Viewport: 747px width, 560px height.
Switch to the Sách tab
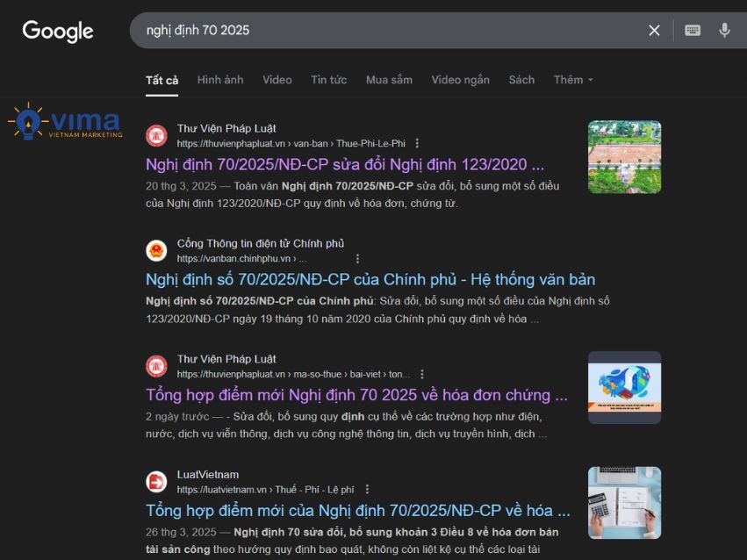[x=521, y=80]
